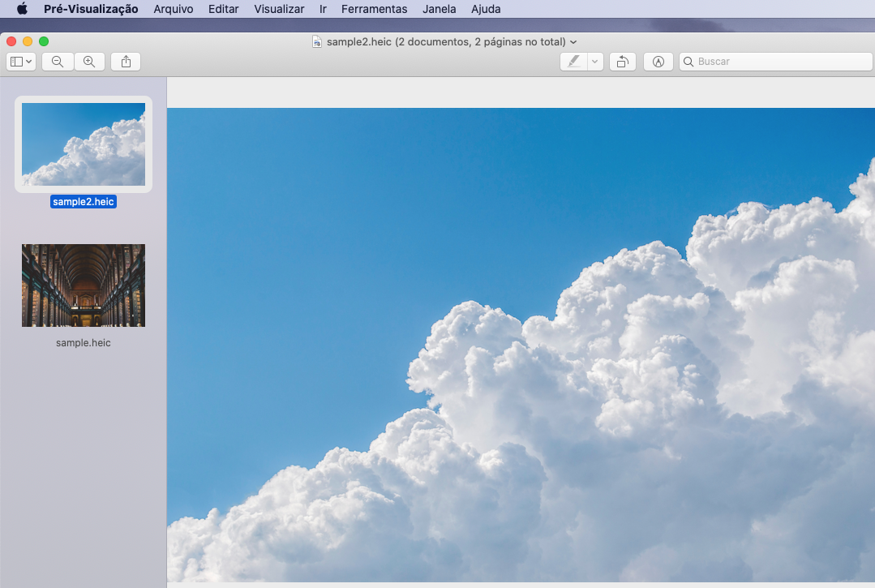This screenshot has height=588, width=875.
Task: Show the Markup toolbar icon
Action: click(x=658, y=62)
